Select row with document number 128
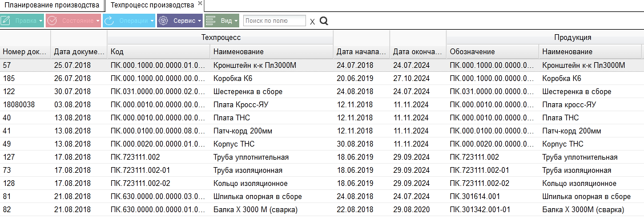 coord(322,183)
